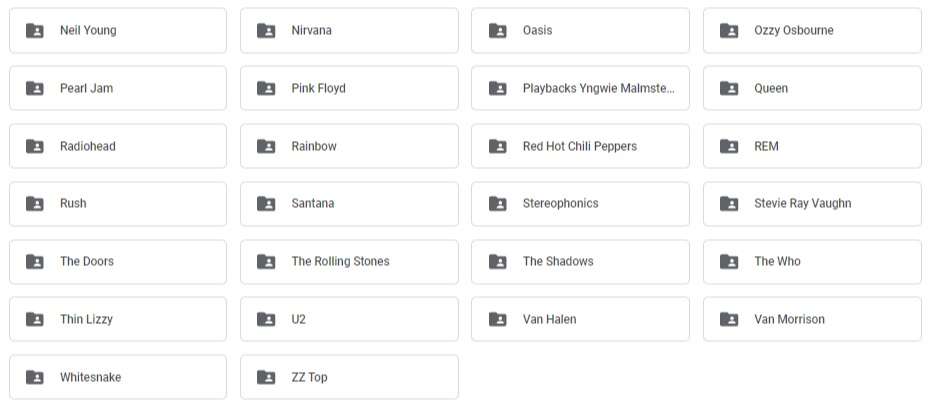Select the Queen folder

[x=812, y=88]
